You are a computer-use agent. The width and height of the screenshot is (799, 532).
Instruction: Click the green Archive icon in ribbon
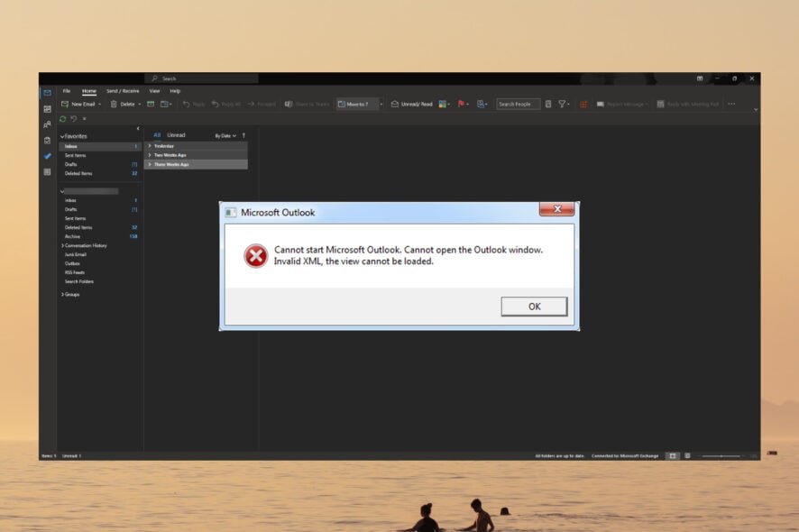[x=151, y=104]
